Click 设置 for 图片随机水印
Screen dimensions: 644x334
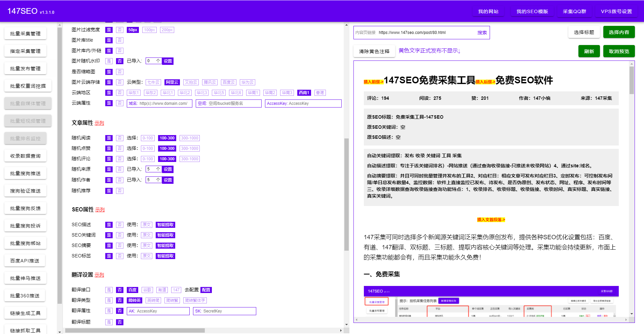pos(168,61)
